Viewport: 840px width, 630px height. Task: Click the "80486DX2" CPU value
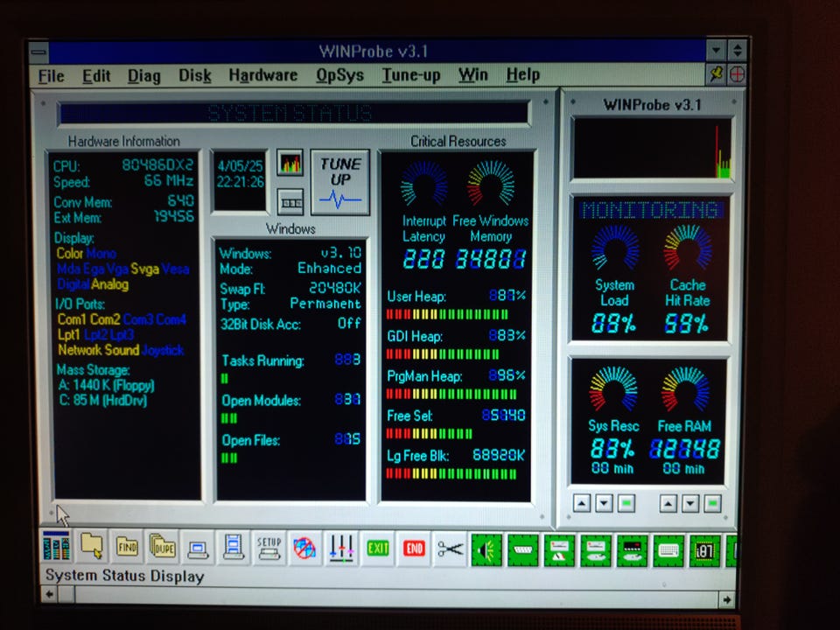[157, 164]
